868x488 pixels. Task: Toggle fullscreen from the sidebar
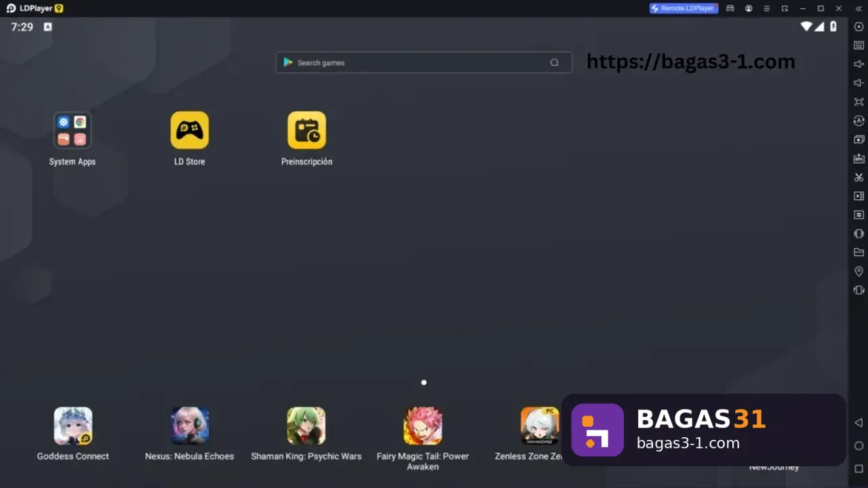coord(859,102)
